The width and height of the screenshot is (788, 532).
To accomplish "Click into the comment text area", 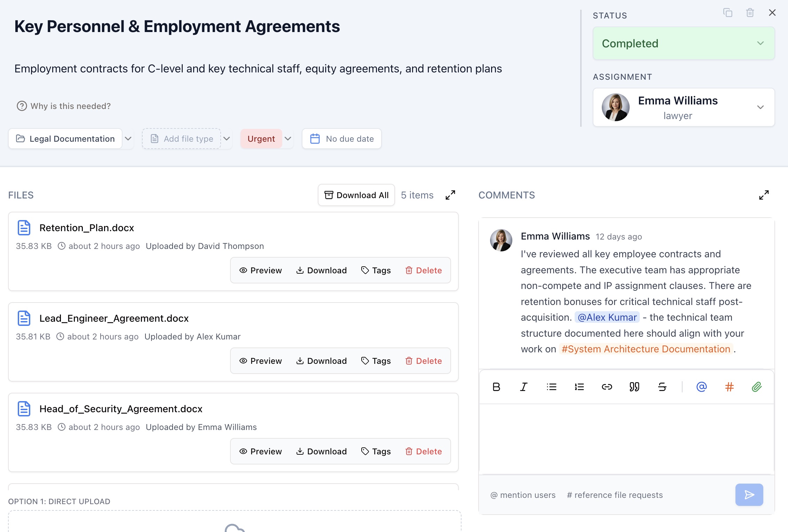I will [626, 439].
